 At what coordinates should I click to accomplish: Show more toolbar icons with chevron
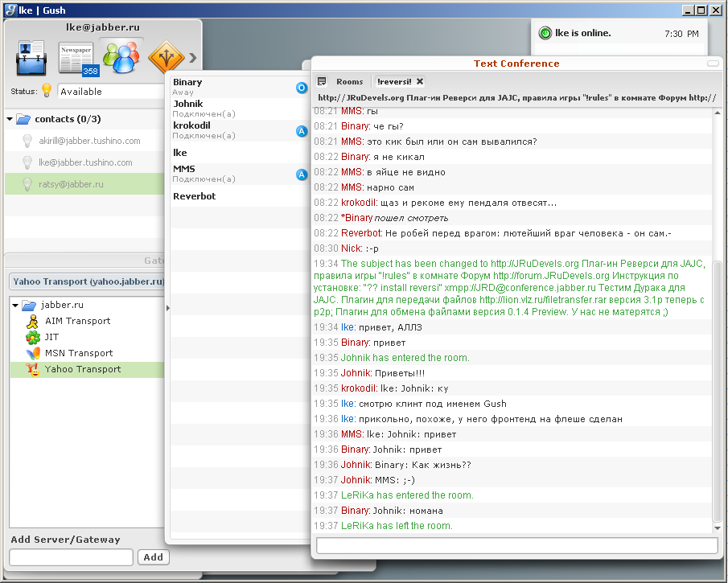pos(193,58)
